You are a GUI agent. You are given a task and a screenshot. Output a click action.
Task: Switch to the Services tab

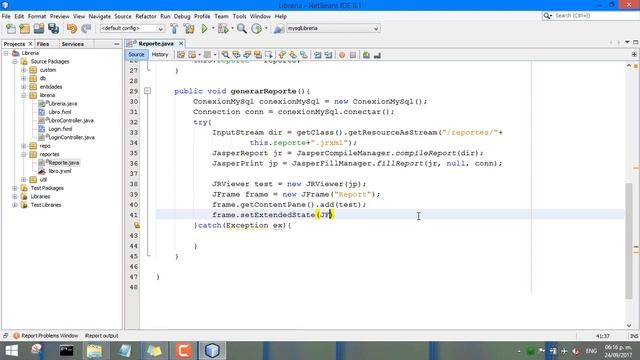coord(73,44)
